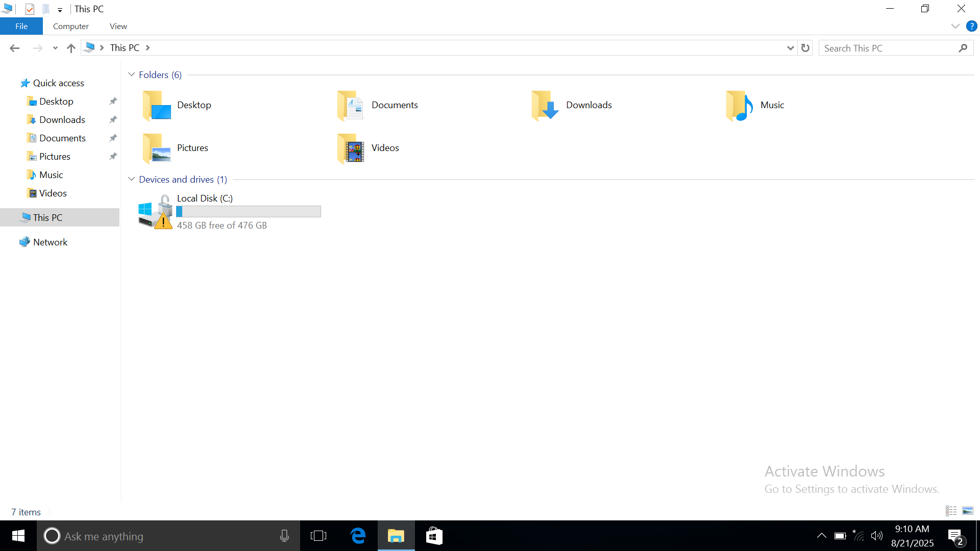The image size is (980, 551).
Task: Show hidden system tray icons
Action: click(821, 536)
